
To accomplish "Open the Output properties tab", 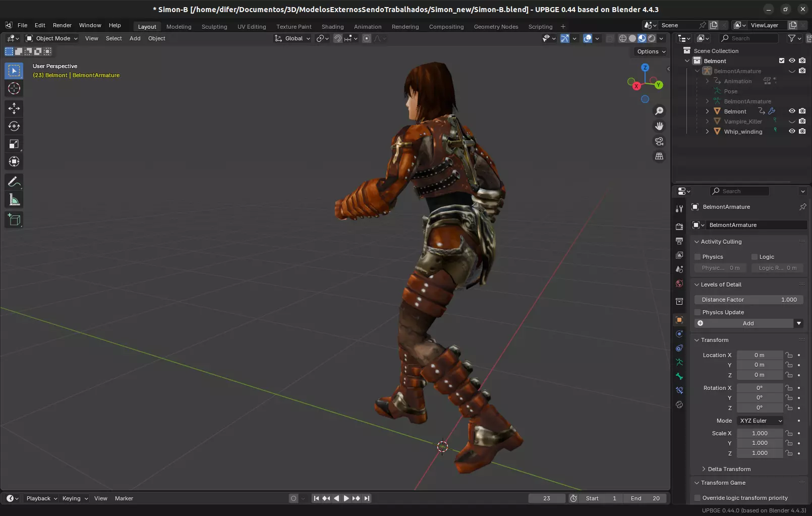I will click(679, 241).
